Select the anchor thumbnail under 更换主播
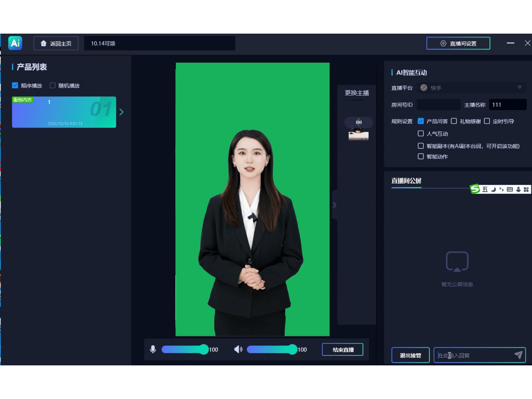 point(358,134)
